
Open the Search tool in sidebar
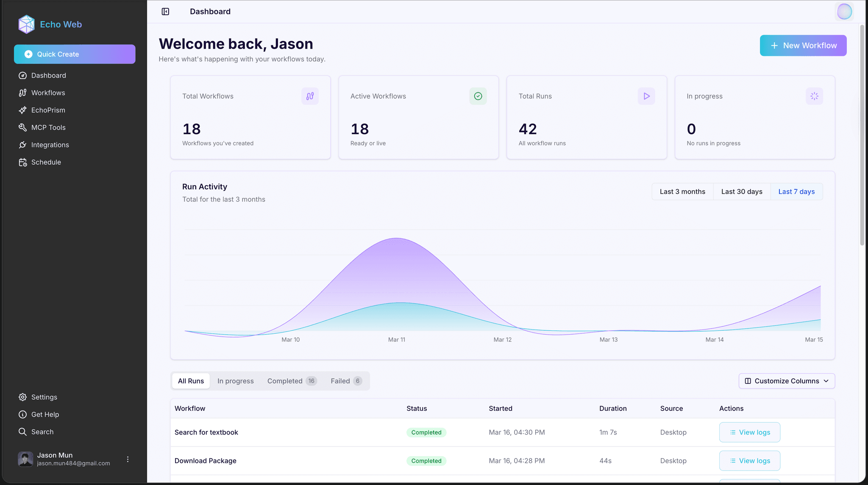tap(42, 432)
